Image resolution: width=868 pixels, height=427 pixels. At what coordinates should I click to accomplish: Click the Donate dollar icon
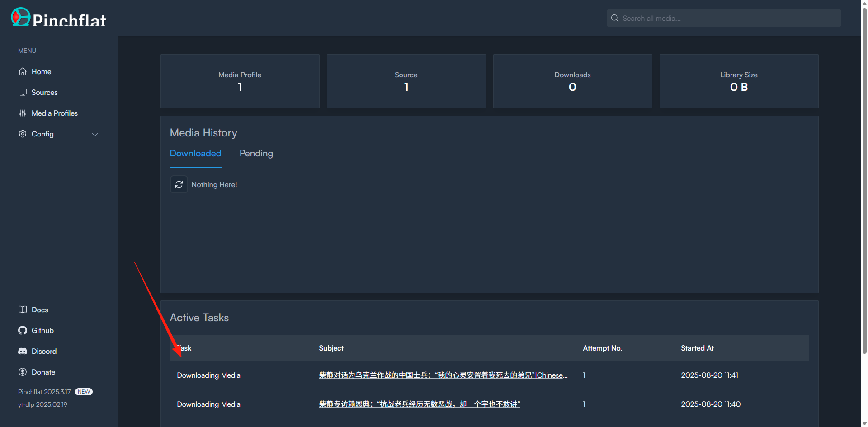(23, 372)
